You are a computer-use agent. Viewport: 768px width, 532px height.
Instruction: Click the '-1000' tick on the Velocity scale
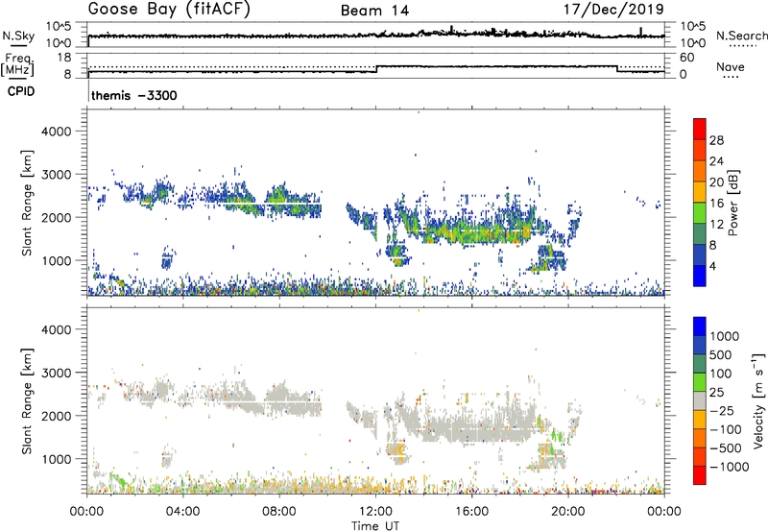point(729,467)
